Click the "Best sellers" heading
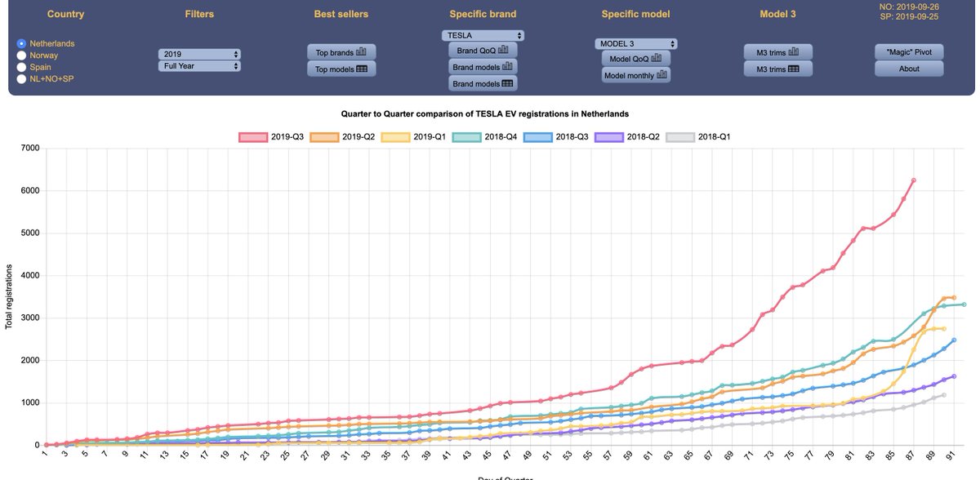Viewport: 980px width, 480px height. [x=341, y=14]
